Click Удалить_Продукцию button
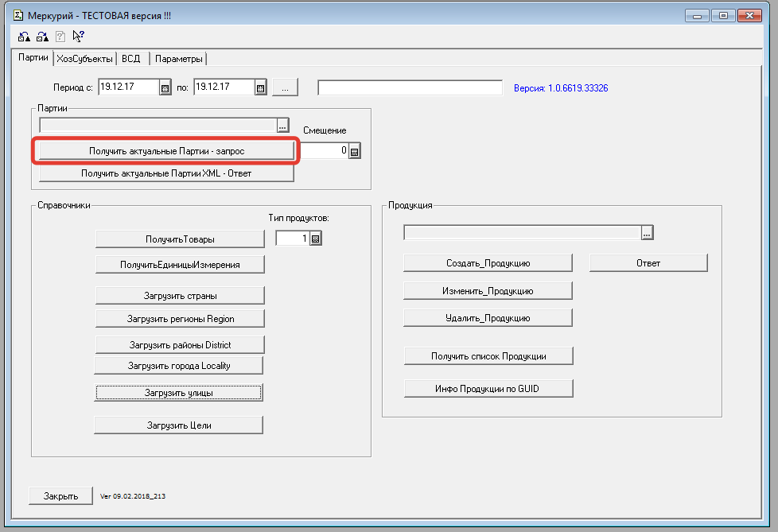778x532 pixels. coord(488,318)
